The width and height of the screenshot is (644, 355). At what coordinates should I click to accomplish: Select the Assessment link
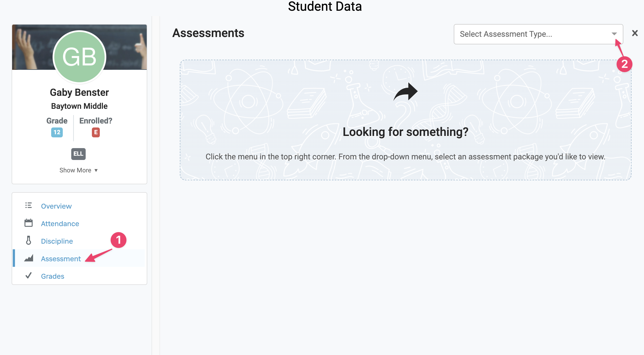pos(61,259)
